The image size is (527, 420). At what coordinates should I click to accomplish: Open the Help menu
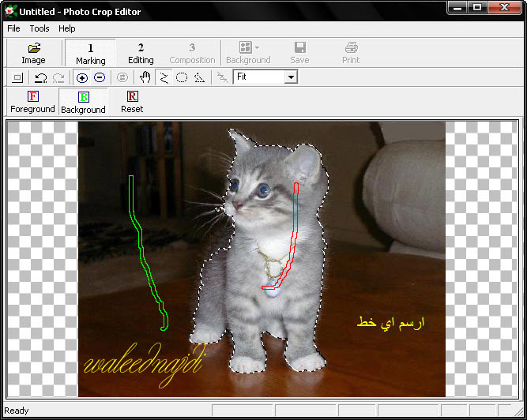point(67,28)
